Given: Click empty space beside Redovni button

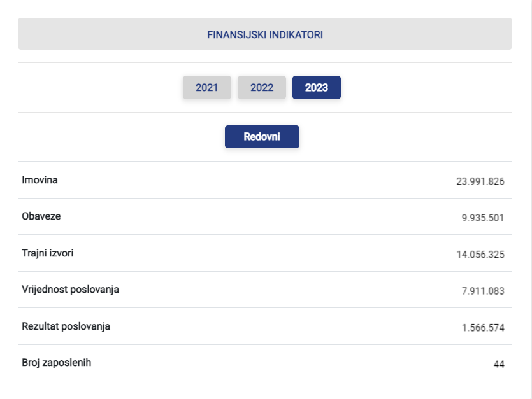Looking at the screenshot, I should (390, 137).
